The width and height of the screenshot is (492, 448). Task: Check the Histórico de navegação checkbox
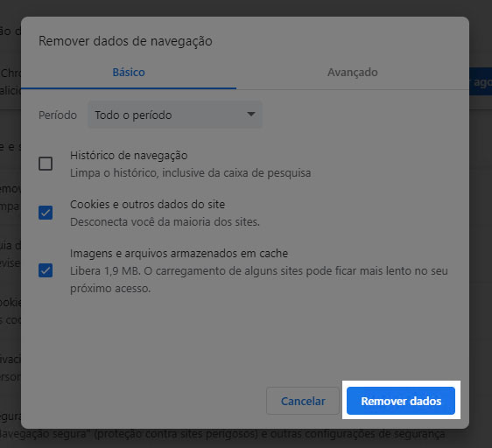pos(46,164)
